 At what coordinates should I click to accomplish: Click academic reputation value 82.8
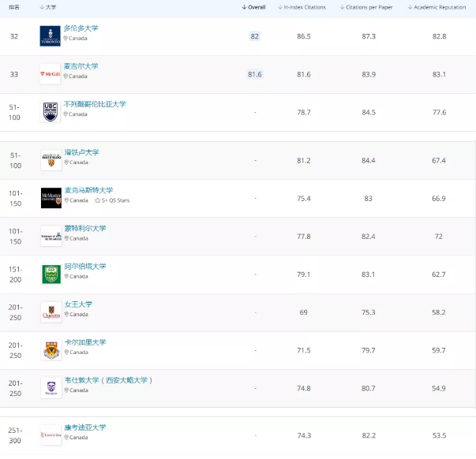click(x=439, y=36)
